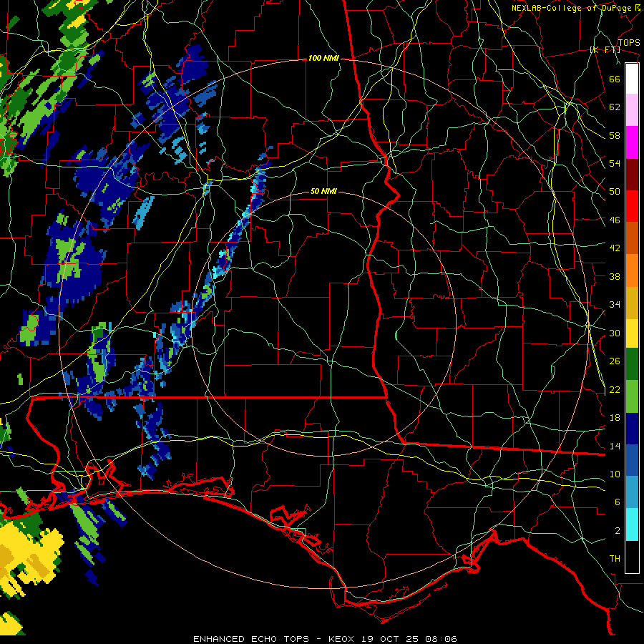Click the 2 value in the legend
The height and width of the screenshot is (644, 644).
618,531
